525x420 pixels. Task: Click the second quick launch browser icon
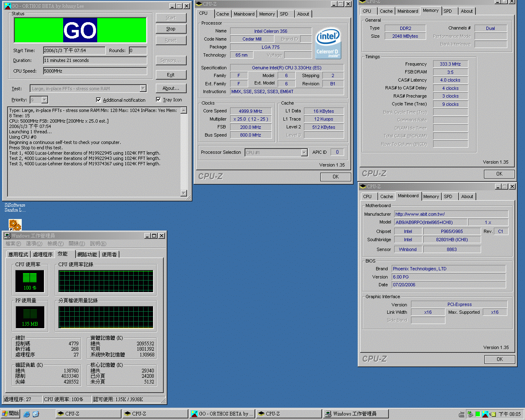[36, 414]
